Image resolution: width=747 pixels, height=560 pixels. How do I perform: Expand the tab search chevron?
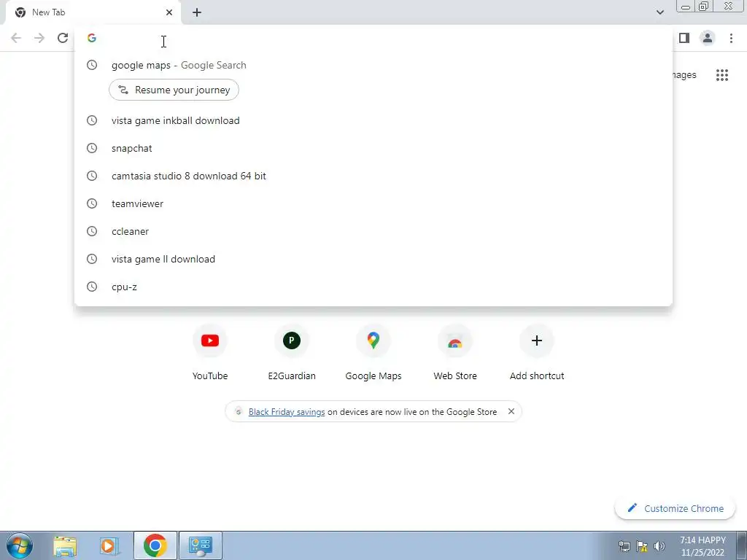659,12
